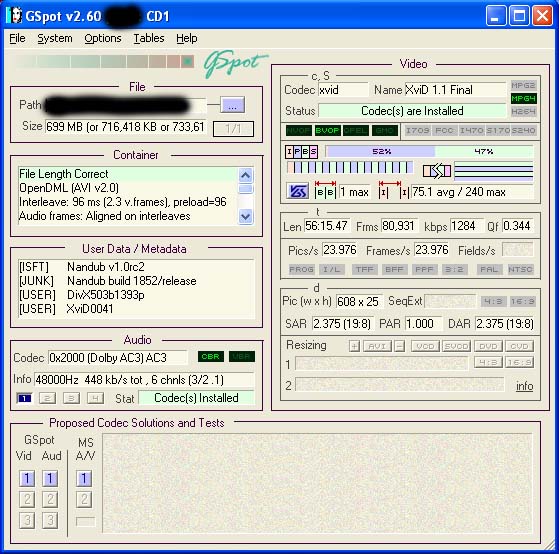The height and width of the screenshot is (554, 559).
Task: Click the Container list scroll down arrow
Action: (x=246, y=216)
